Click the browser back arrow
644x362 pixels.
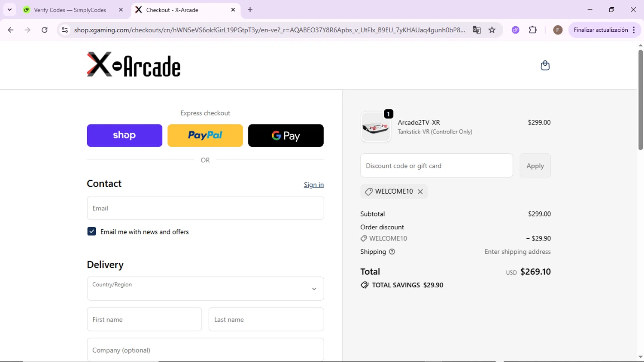pos(11,30)
